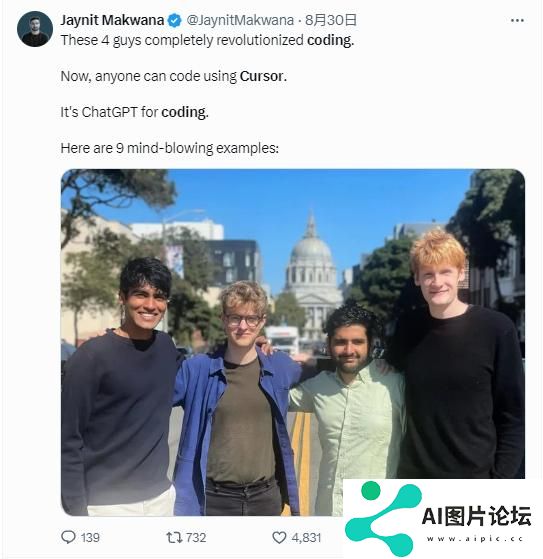Viewport: 543px width, 559px height.
Task: Like the tweet with the heart icon
Action: click(279, 537)
